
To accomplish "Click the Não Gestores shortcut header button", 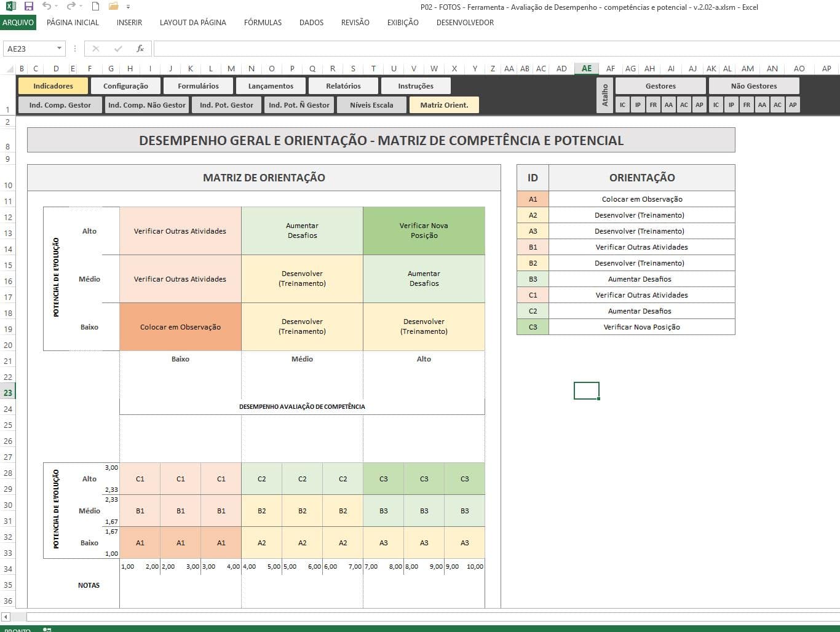I will [x=754, y=86].
